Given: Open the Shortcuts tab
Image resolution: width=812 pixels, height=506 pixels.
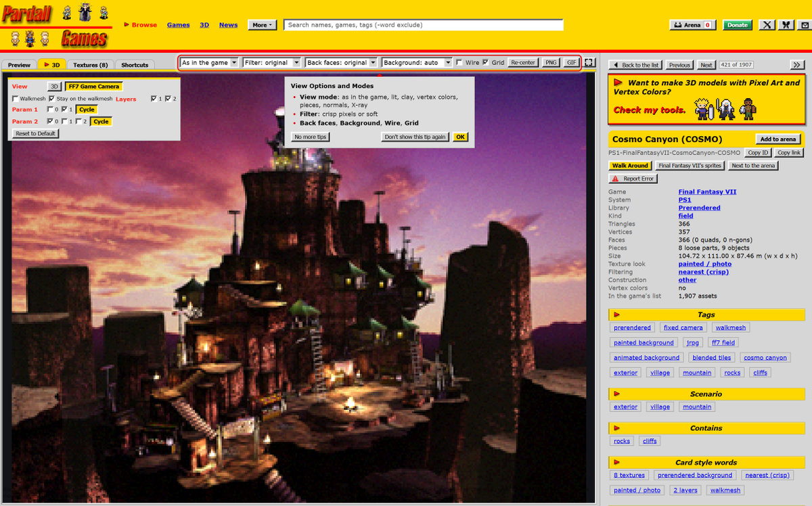Looking at the screenshot, I should click(x=135, y=65).
